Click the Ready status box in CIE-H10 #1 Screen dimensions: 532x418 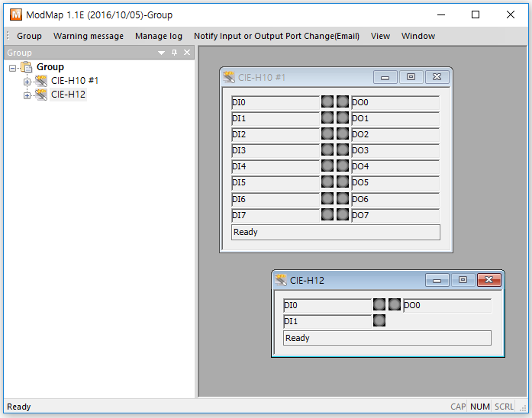pos(336,232)
